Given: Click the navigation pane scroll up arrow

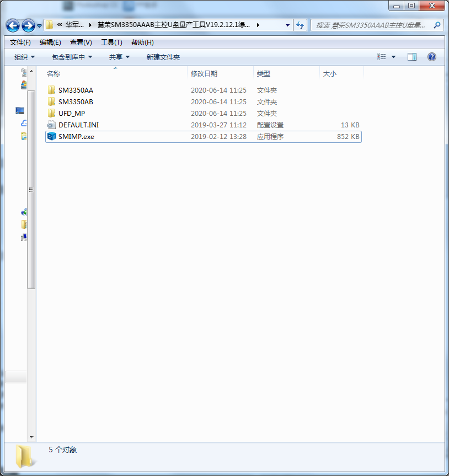Looking at the screenshot, I should click(x=31, y=71).
